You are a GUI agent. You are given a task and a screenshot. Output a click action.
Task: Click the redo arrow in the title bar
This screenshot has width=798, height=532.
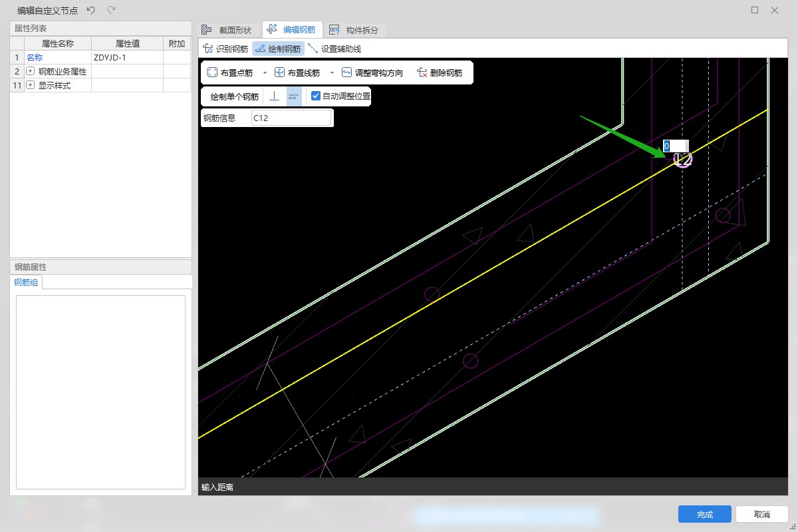[x=111, y=10]
